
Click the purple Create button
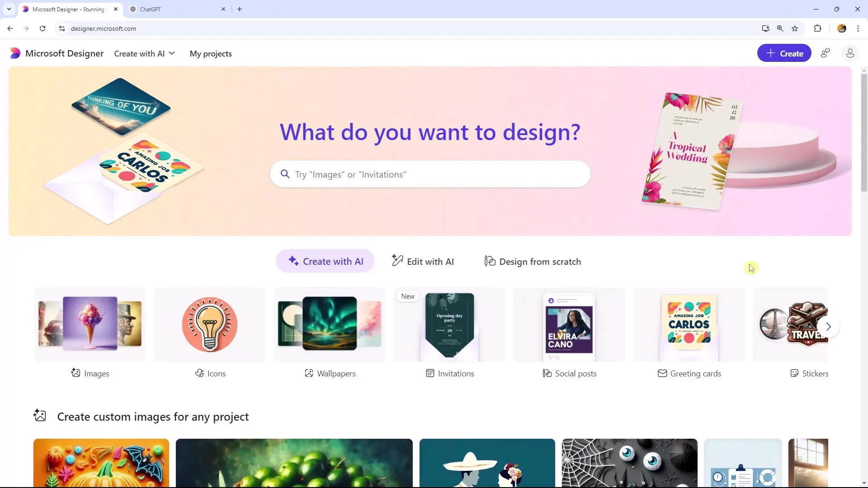pos(784,54)
